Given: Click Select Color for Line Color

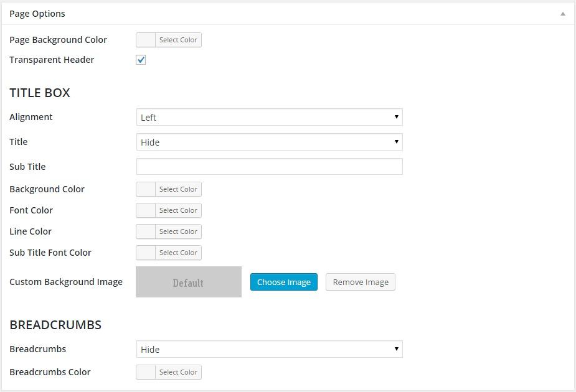Looking at the screenshot, I should tap(178, 231).
